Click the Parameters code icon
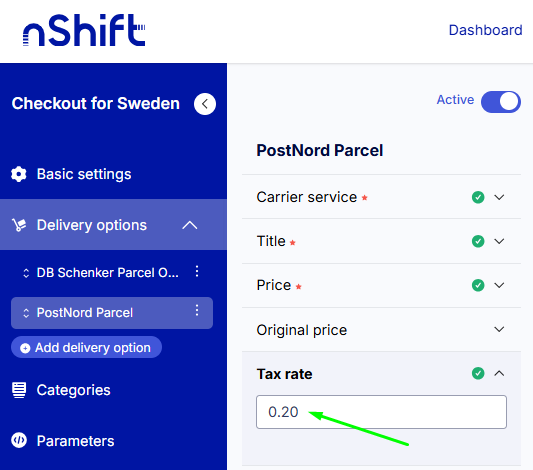This screenshot has width=533, height=470. (x=19, y=440)
